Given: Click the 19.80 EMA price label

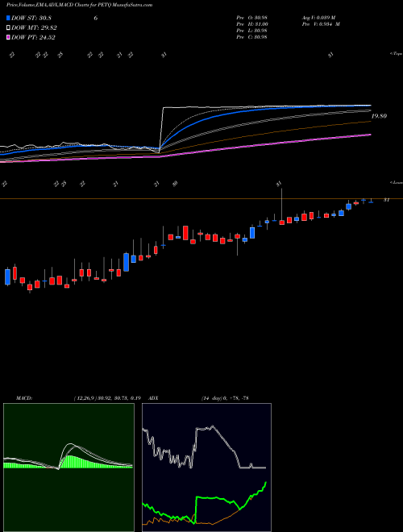Looking at the screenshot, I should [379, 116].
